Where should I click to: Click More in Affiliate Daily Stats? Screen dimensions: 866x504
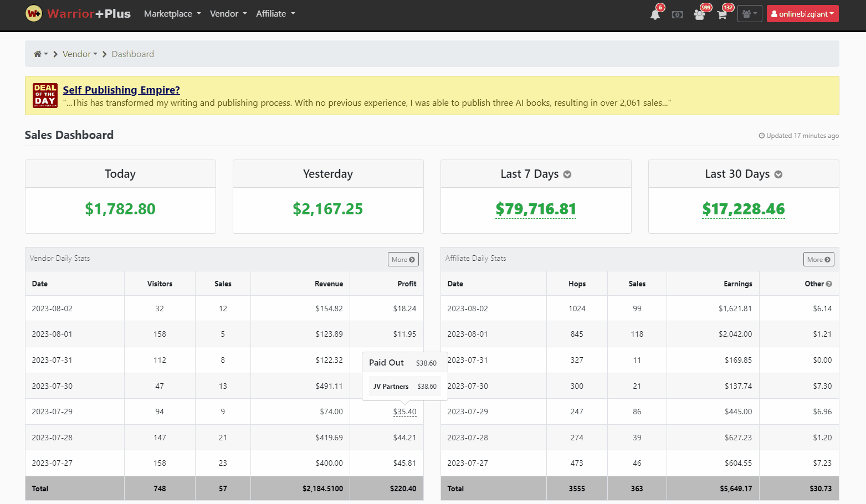[x=818, y=259]
